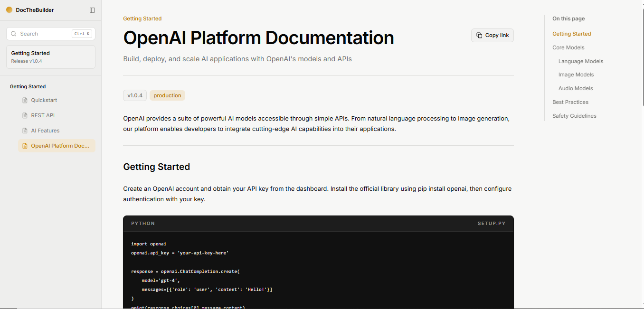Click the AI Features document icon

[x=25, y=131]
